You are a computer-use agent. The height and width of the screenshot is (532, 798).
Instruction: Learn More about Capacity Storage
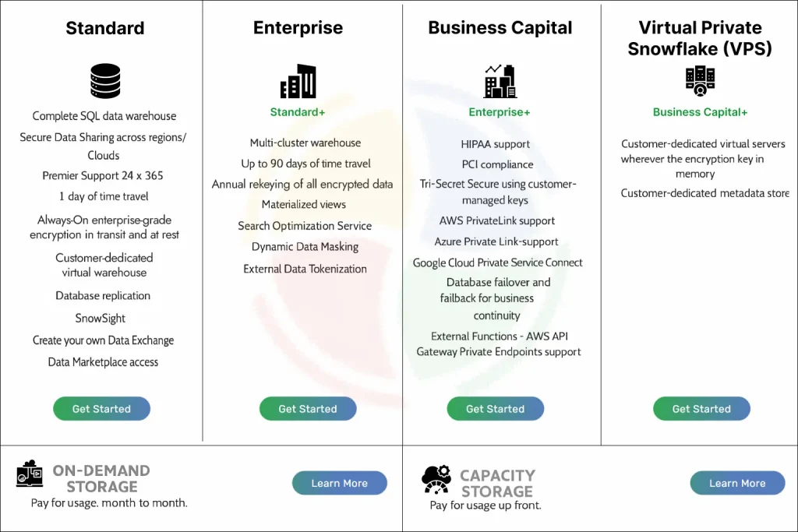tap(737, 483)
